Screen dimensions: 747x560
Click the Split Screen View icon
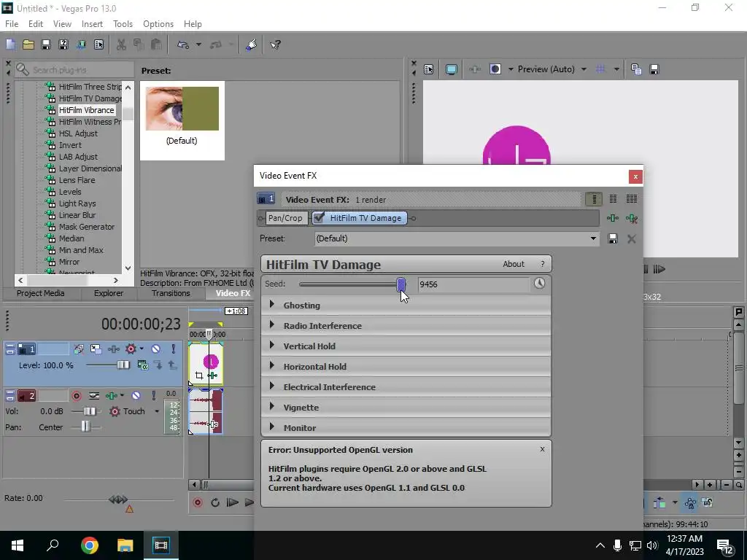pos(495,69)
